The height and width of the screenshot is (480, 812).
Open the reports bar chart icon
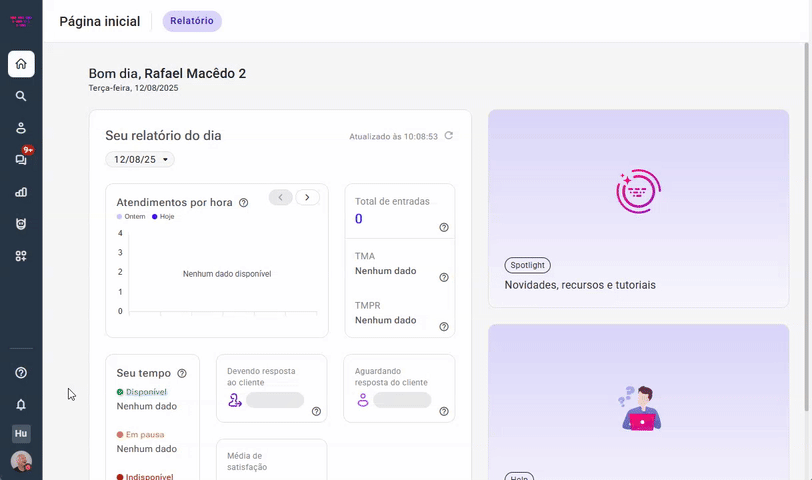[21, 192]
